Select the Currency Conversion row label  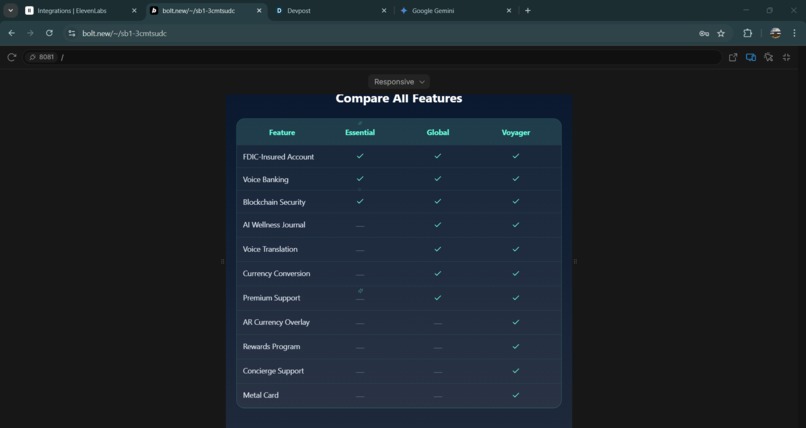click(276, 273)
